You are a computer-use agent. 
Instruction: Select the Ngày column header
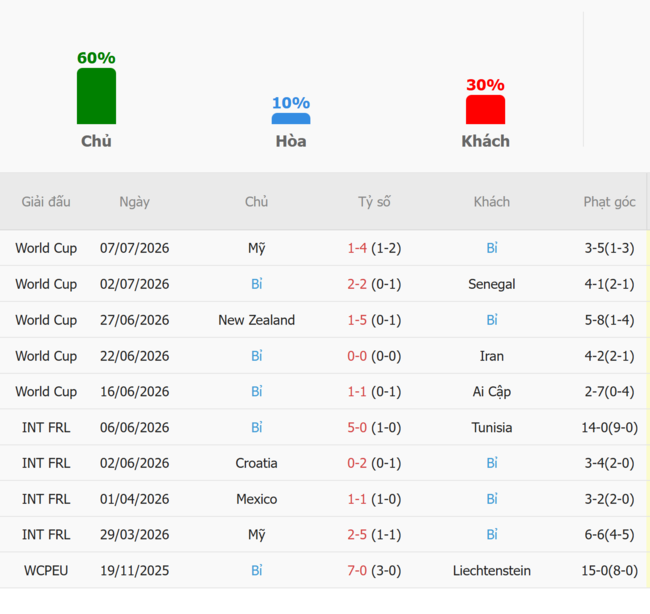pyautogui.click(x=134, y=202)
